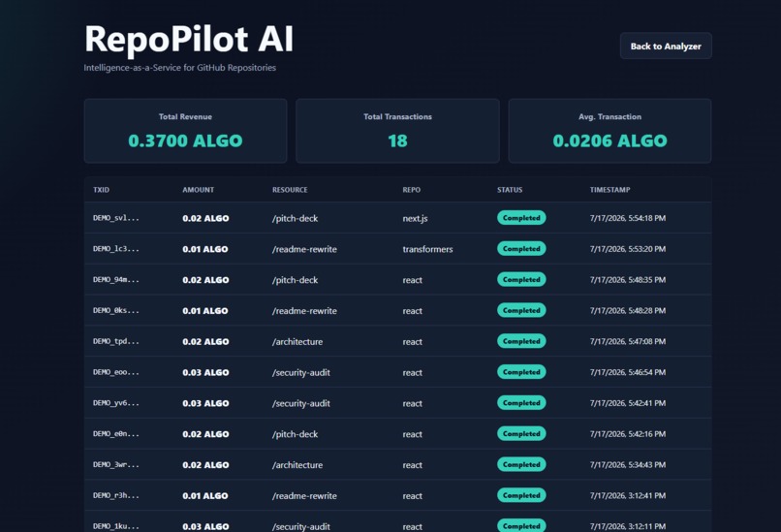Select the Total Transactions value 18
The width and height of the screenshot is (781, 532).
397,141
